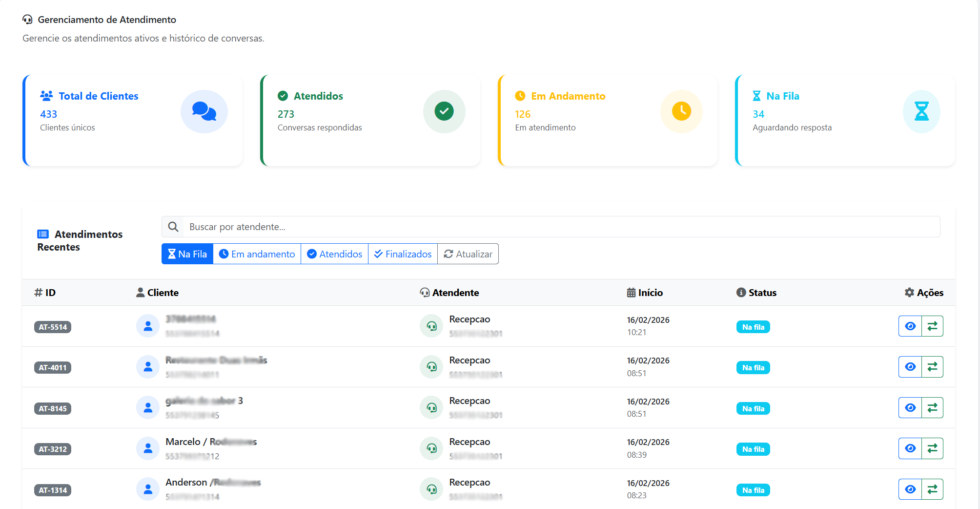
Task: Click the transfer icon for AT-3212
Action: 933,448
